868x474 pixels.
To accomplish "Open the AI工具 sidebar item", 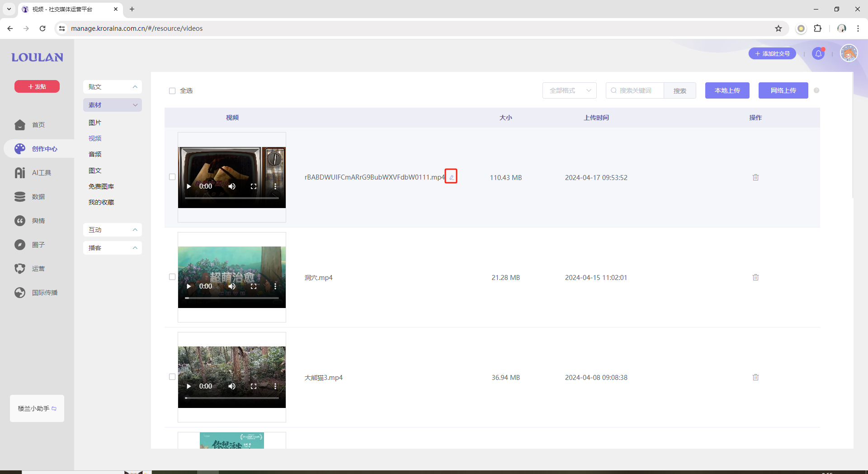I will pyautogui.click(x=33, y=173).
